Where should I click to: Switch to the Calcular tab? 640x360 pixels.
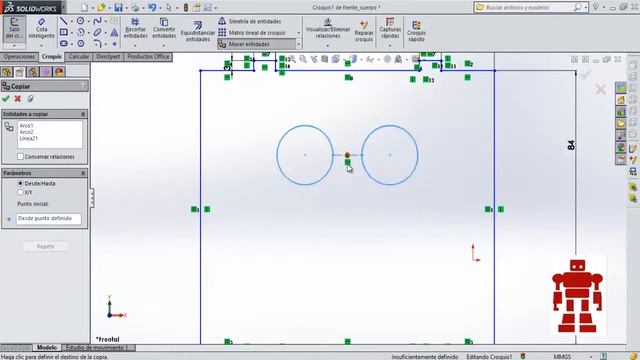coord(79,57)
